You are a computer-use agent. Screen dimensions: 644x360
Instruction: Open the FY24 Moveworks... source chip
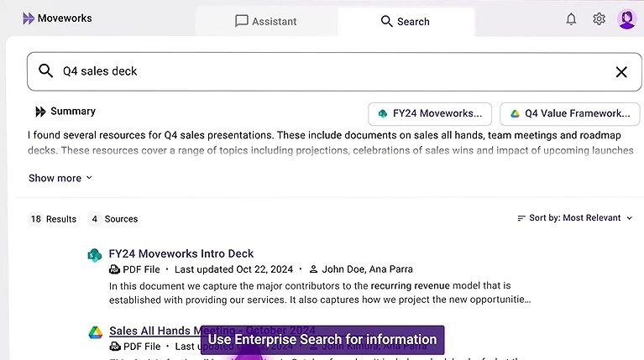point(430,113)
